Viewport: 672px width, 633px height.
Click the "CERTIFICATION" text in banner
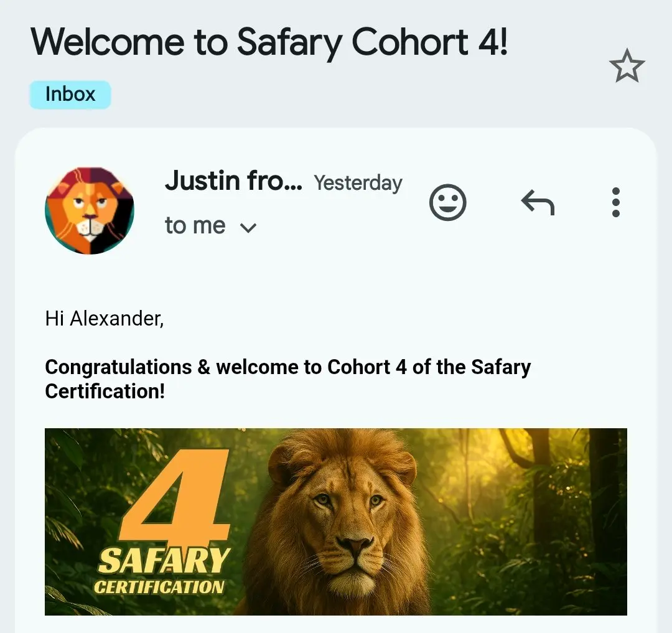159,587
